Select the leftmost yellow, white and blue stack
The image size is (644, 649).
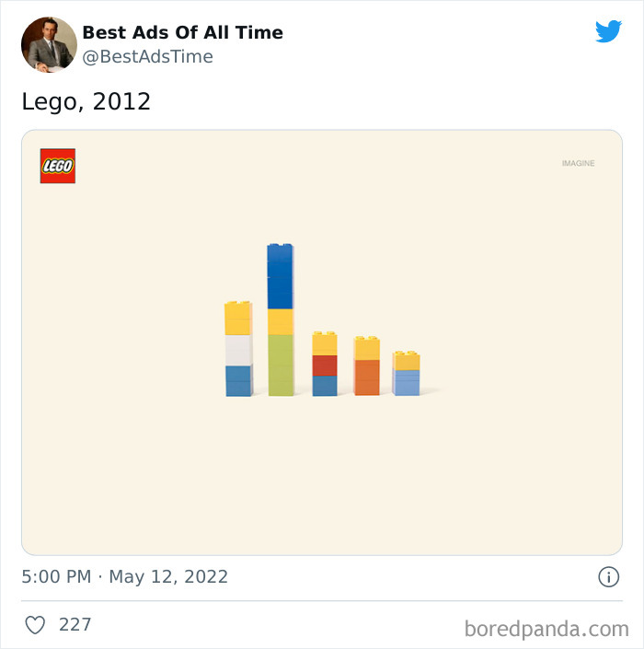click(238, 350)
